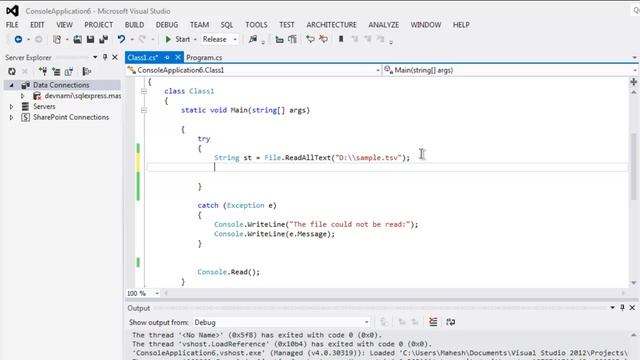Open the BUILD menu
This screenshot has width=640, height=360.
[134, 25]
